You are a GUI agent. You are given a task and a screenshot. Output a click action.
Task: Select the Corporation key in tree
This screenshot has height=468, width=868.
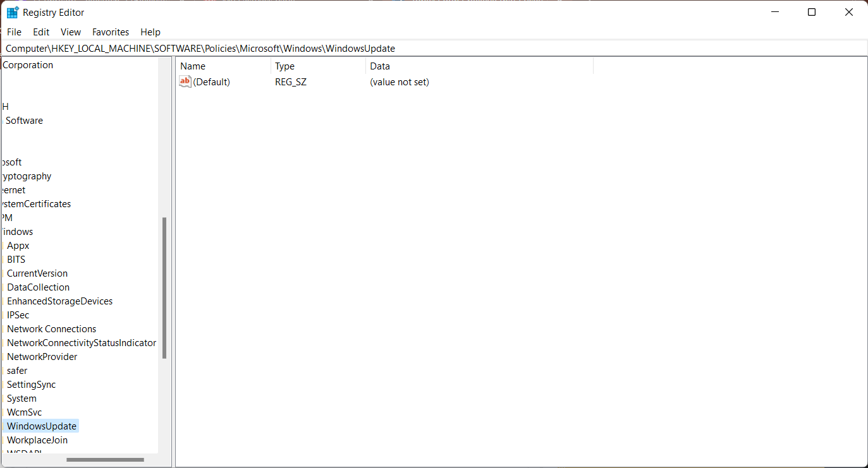pos(28,65)
